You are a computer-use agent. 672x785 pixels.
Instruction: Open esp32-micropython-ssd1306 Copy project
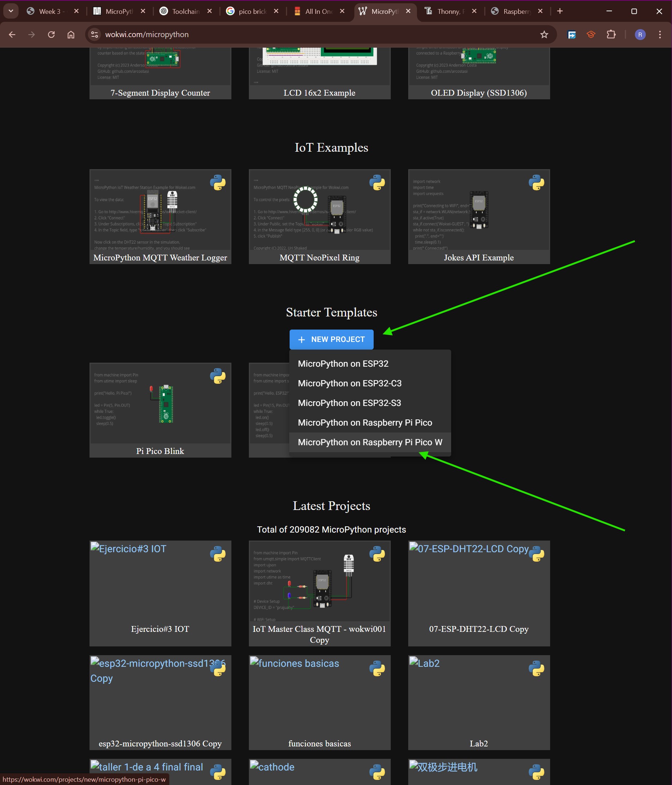160,703
